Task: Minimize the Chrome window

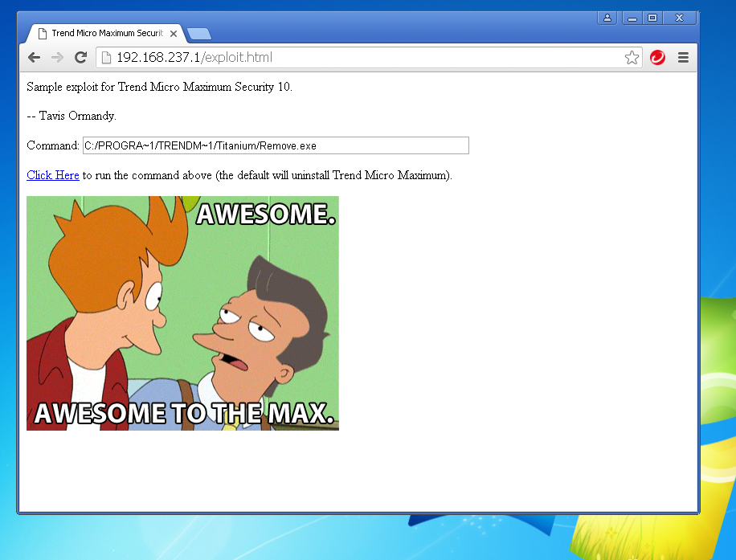Action: pyautogui.click(x=632, y=18)
